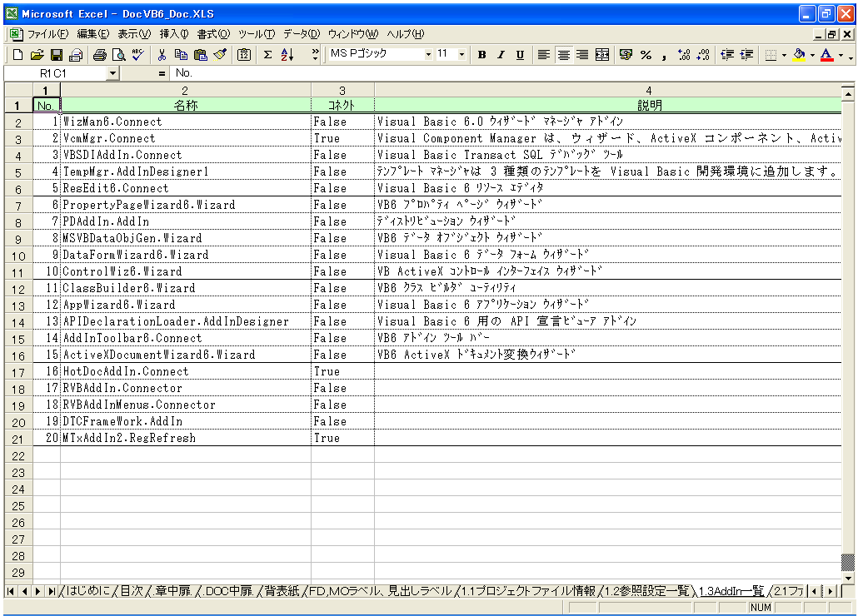Toggle Underline formatting

point(520,55)
